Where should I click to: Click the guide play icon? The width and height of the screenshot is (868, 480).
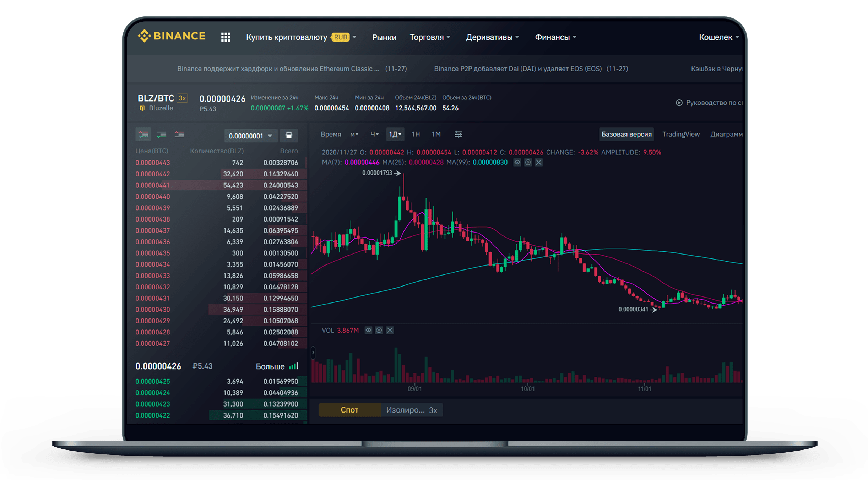679,103
